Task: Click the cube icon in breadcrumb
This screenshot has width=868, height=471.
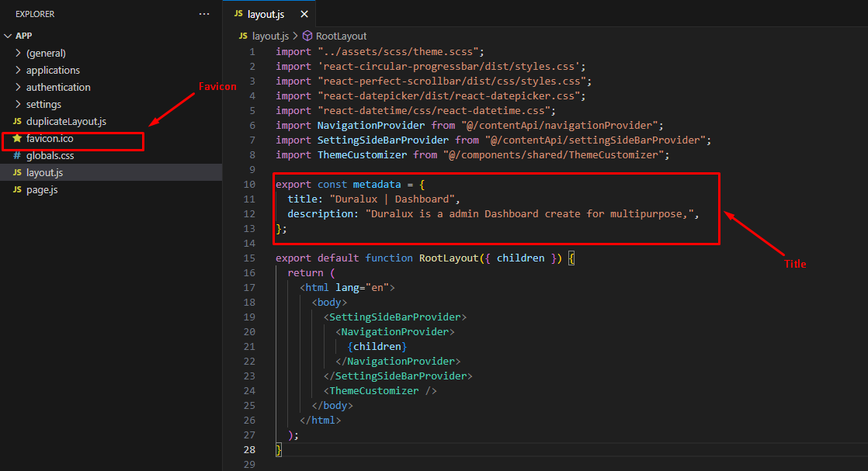Action: [307, 36]
